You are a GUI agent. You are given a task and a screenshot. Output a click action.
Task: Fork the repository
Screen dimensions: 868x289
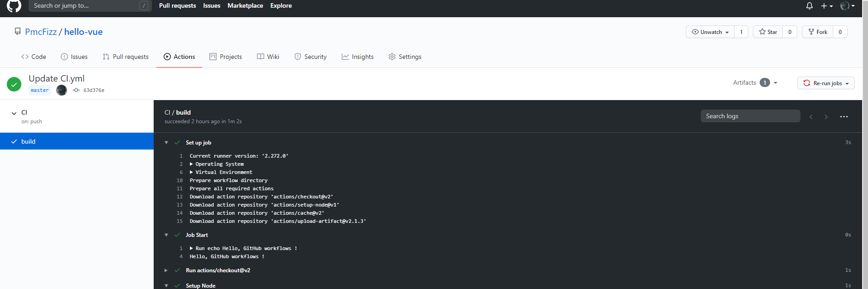[818, 32]
